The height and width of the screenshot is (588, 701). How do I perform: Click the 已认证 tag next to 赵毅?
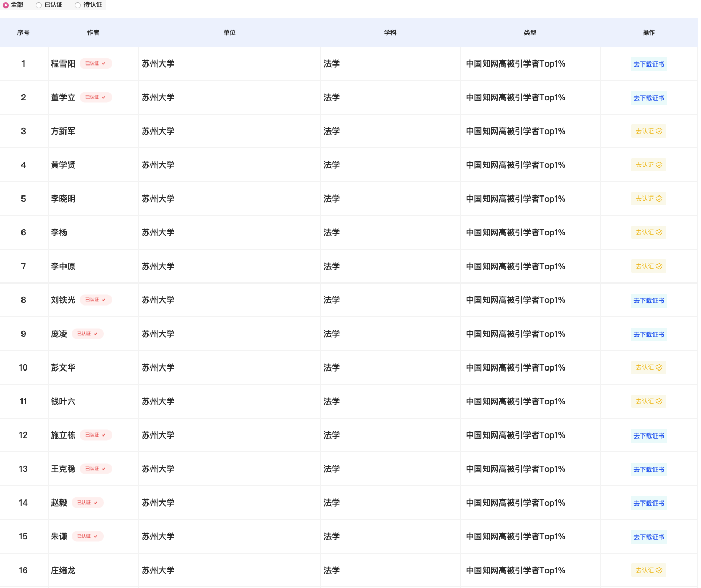coord(87,503)
